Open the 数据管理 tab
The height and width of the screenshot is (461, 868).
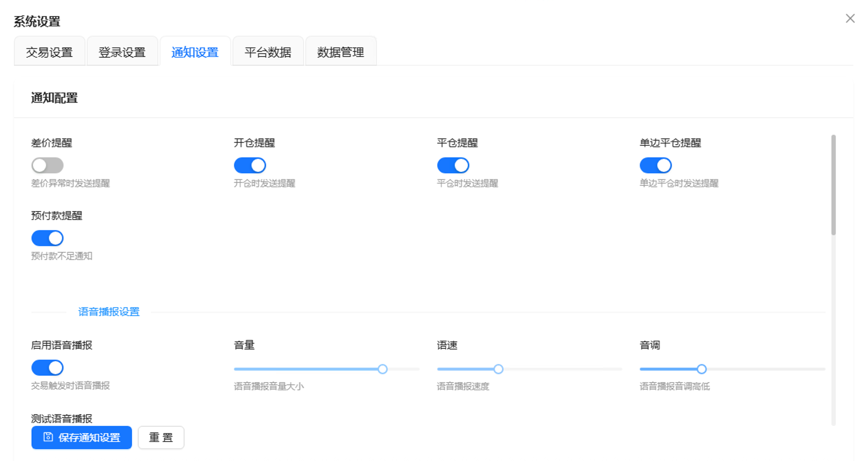340,52
